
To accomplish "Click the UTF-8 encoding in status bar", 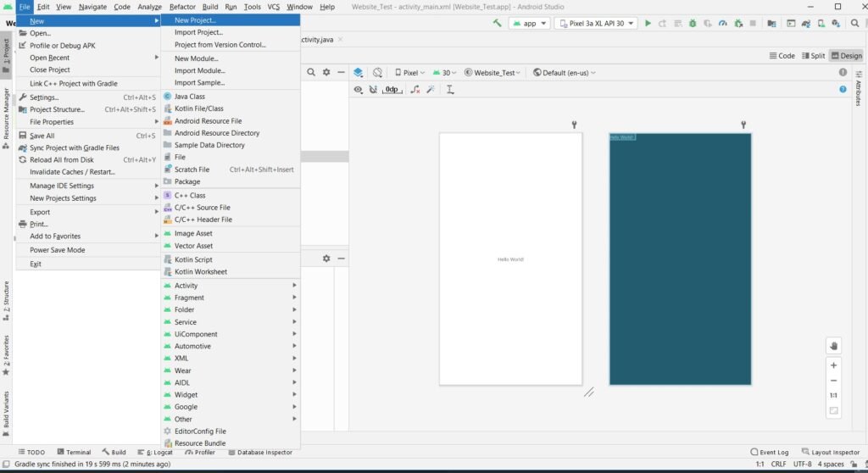I will tap(802, 465).
